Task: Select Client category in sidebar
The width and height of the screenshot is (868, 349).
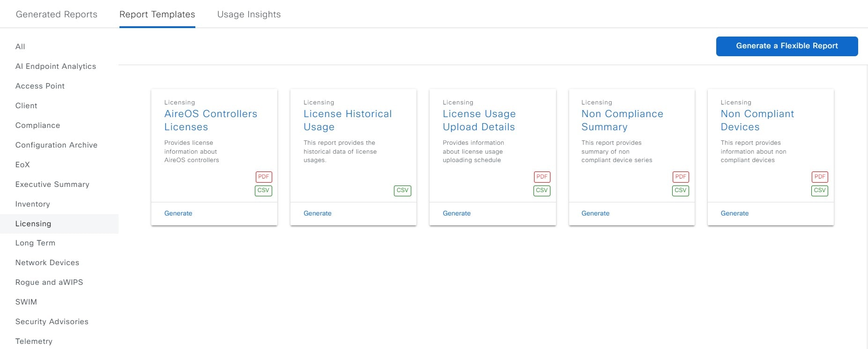Action: pos(26,106)
